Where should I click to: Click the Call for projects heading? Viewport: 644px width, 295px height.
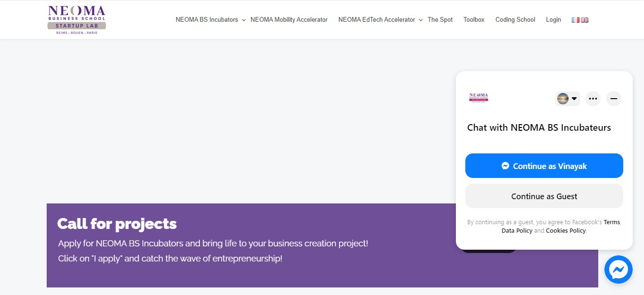pyautogui.click(x=117, y=223)
